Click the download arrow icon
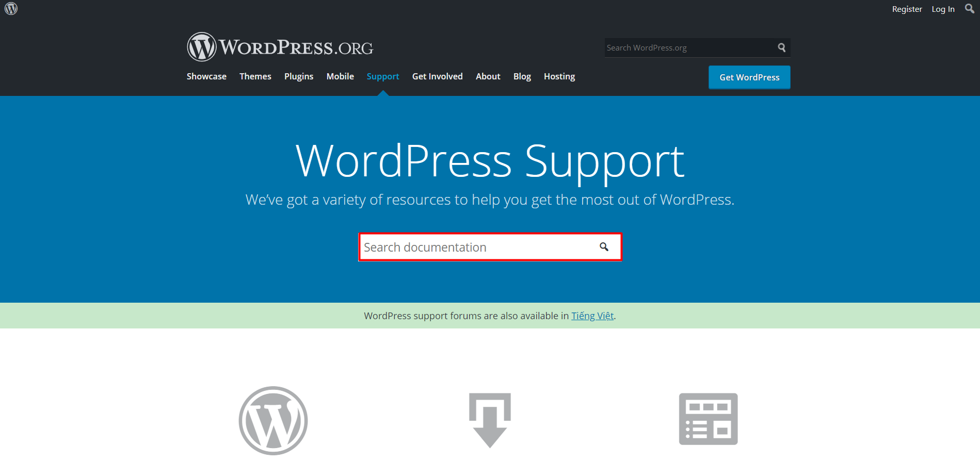 click(490, 420)
